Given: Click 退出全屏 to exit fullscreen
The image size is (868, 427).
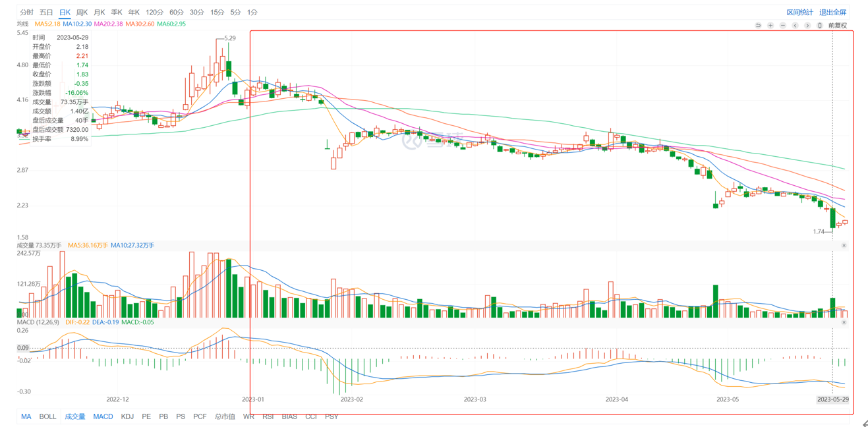Looking at the screenshot, I should point(832,13).
